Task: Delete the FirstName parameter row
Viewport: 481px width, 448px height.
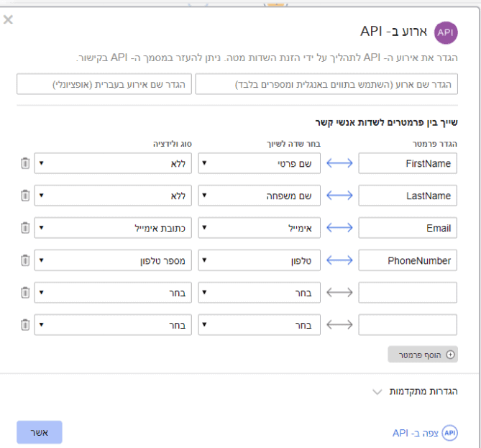Action: (x=25, y=163)
